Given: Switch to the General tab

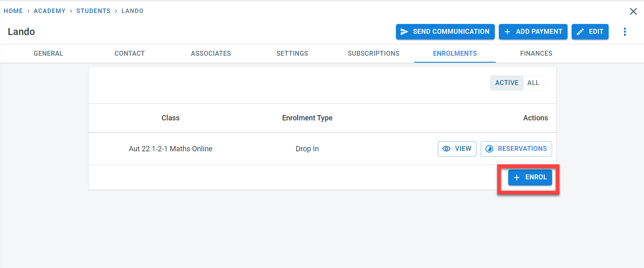Looking at the screenshot, I should pos(48,54).
